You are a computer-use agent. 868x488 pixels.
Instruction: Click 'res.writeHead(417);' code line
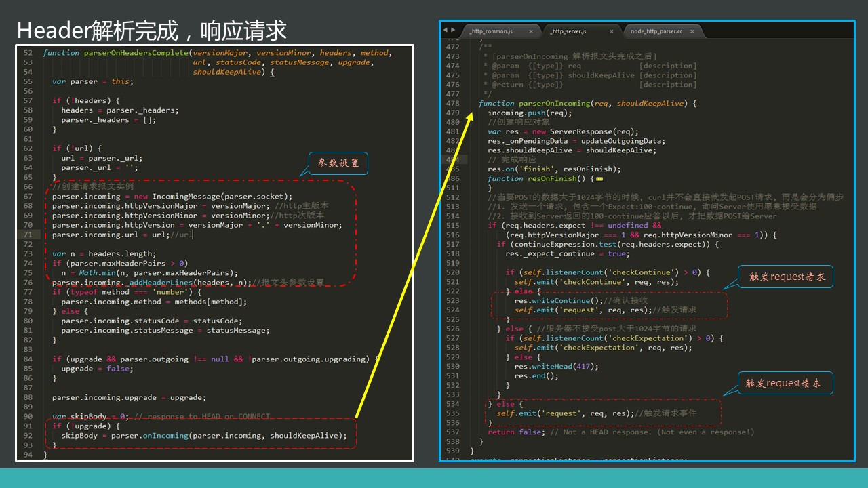click(x=556, y=367)
